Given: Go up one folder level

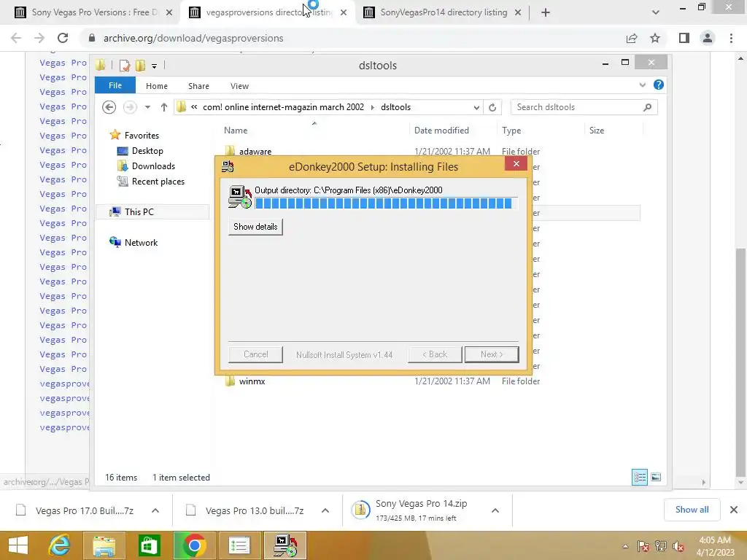Looking at the screenshot, I should click(164, 107).
